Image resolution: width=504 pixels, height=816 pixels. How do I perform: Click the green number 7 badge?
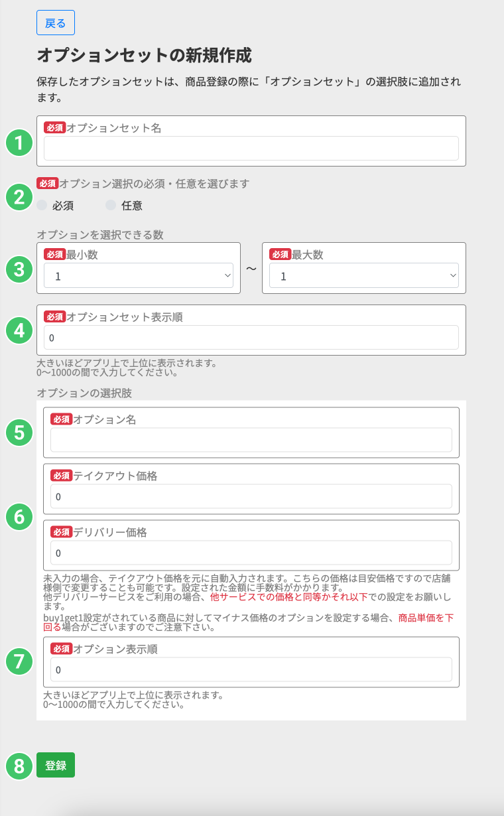pos(19,660)
